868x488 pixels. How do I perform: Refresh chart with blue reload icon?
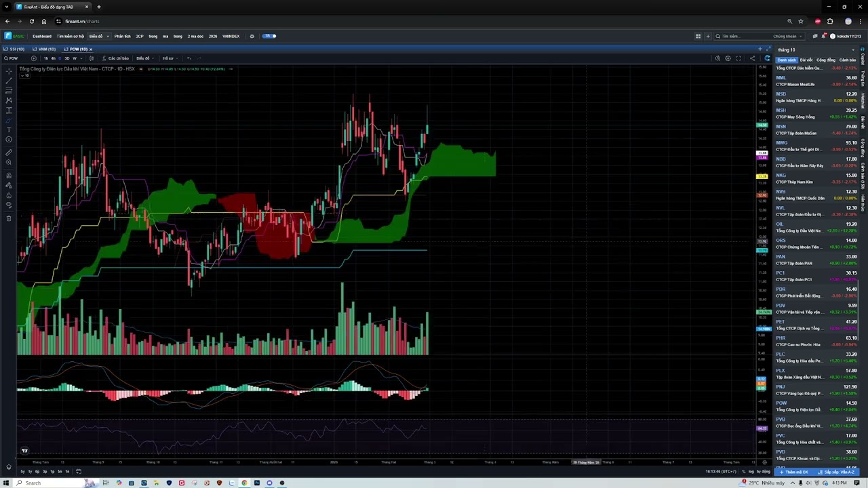point(767,58)
